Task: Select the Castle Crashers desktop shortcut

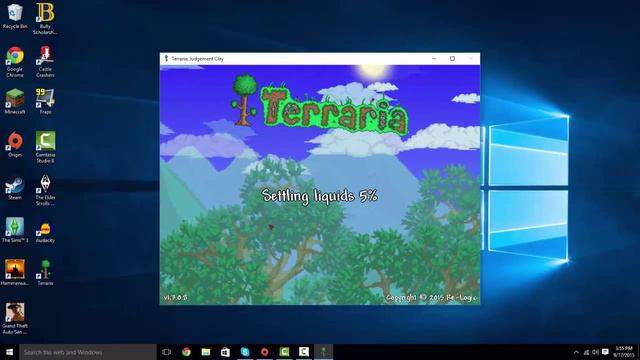Action: [45, 62]
